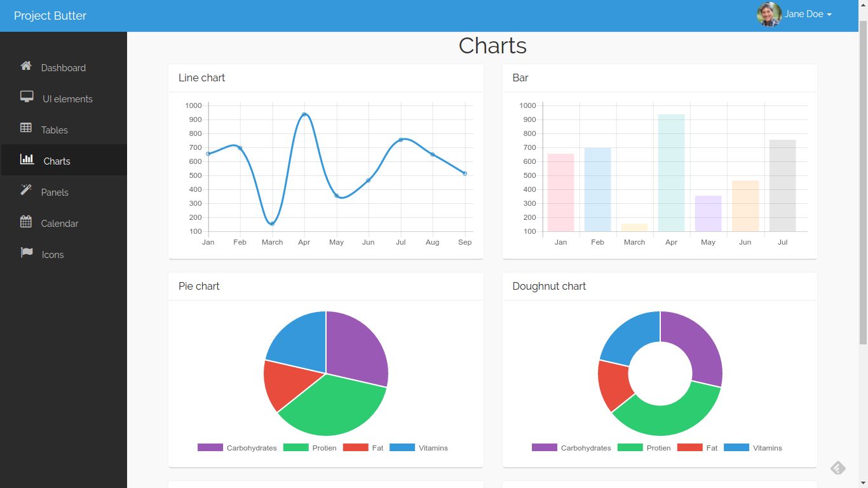Click the dropdown caret beside Jane Doe
868x488 pixels.
[x=829, y=15]
